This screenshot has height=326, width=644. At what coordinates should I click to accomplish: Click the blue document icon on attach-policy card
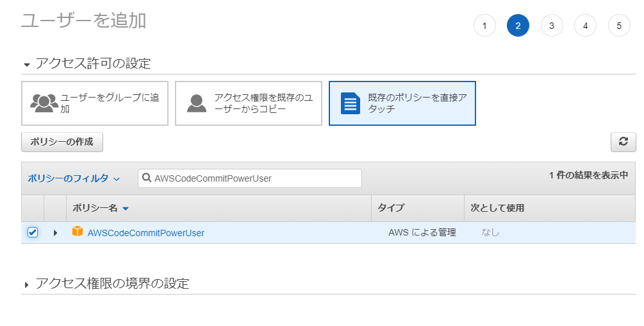351,103
